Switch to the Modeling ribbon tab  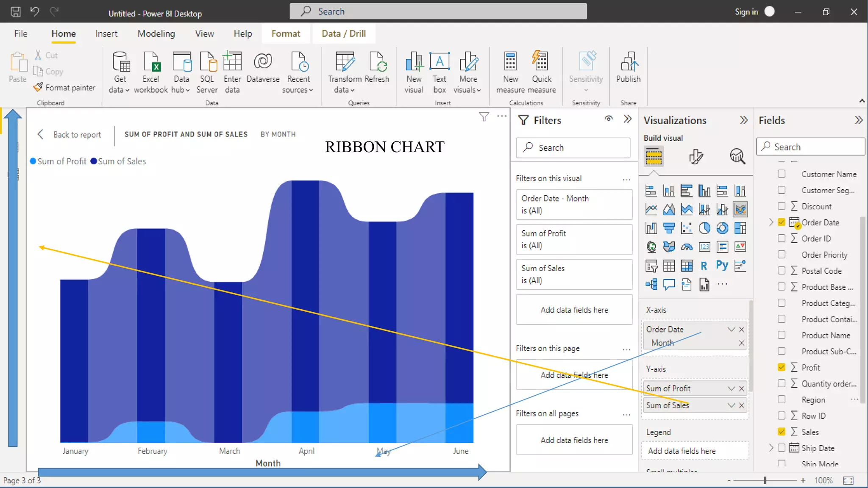pos(156,33)
